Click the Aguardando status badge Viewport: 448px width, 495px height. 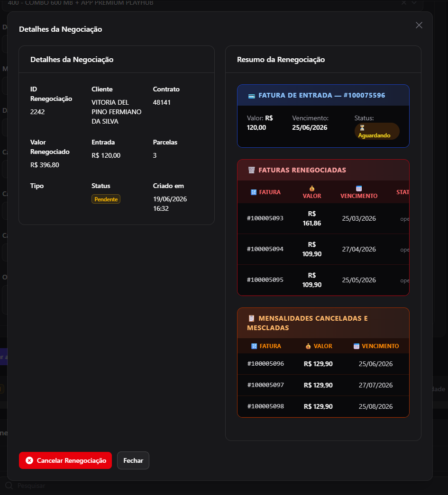coord(377,131)
